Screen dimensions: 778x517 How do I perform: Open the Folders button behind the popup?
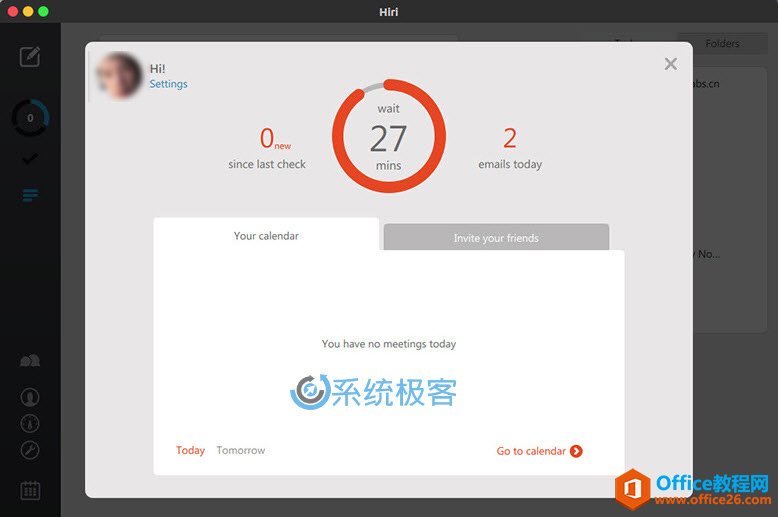click(722, 44)
